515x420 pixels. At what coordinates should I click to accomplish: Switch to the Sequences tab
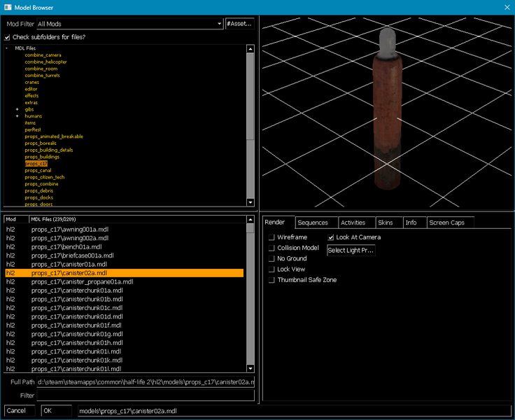point(313,223)
